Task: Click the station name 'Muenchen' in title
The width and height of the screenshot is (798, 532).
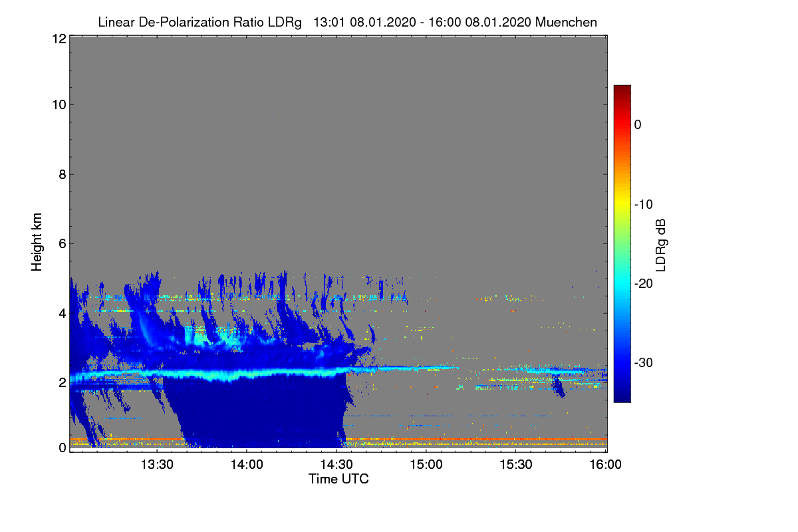Action: (566, 23)
